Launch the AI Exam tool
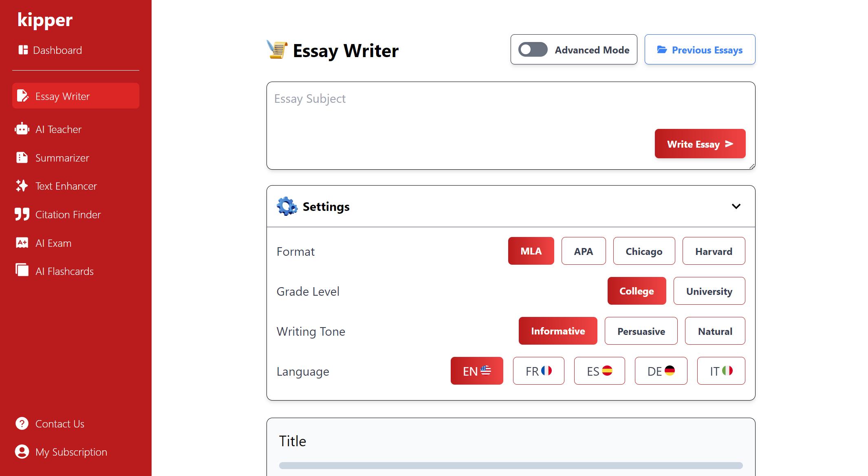868x476 pixels. (x=53, y=243)
